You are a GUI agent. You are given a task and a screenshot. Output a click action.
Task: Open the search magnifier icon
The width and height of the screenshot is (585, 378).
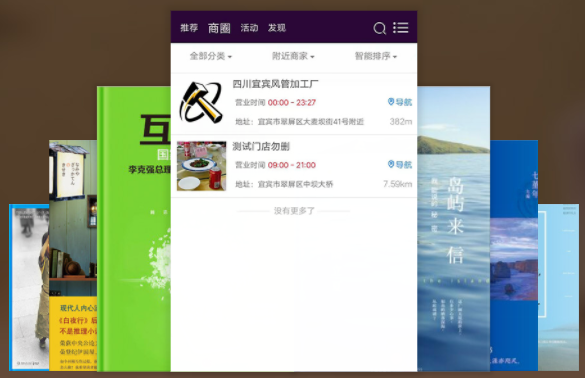click(379, 28)
